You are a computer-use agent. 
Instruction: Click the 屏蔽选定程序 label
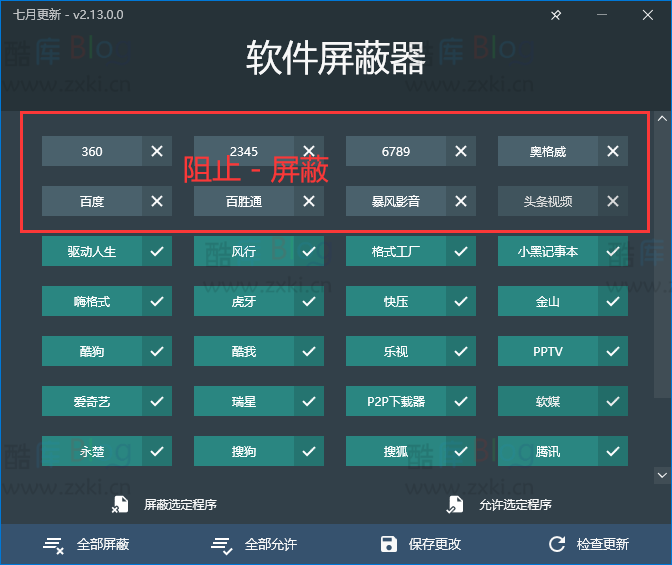180,505
